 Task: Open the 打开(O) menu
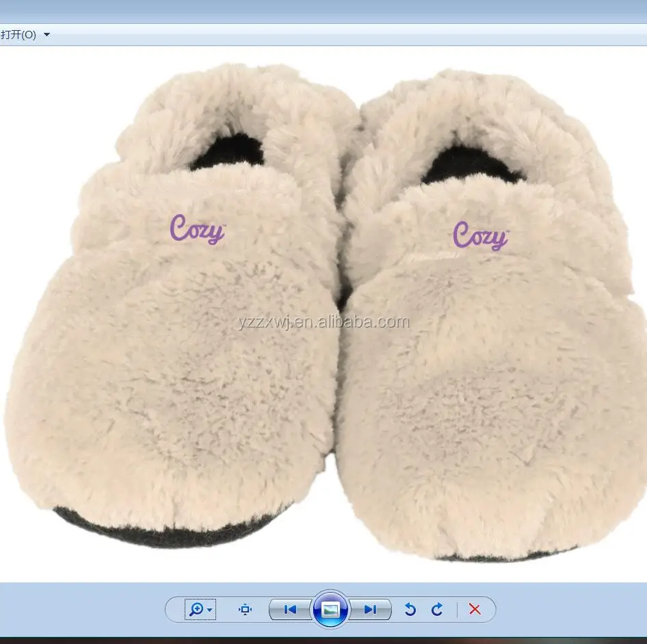pos(18,35)
